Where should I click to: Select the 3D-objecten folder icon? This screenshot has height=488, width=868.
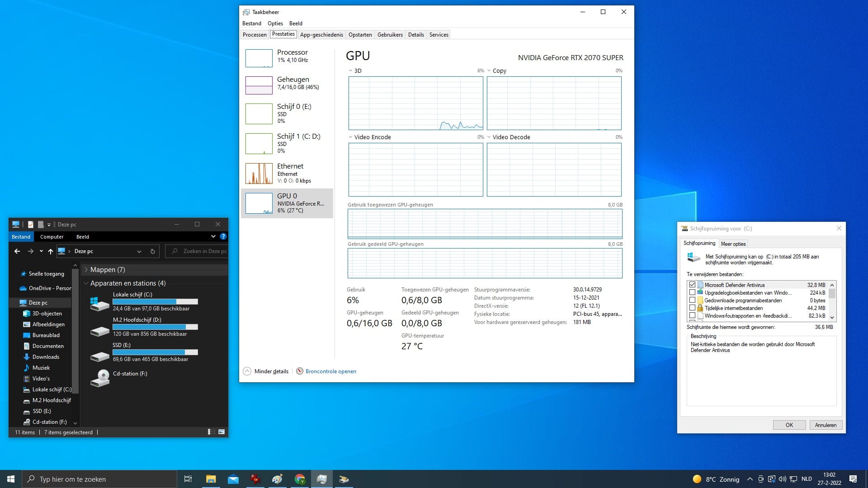(x=27, y=314)
